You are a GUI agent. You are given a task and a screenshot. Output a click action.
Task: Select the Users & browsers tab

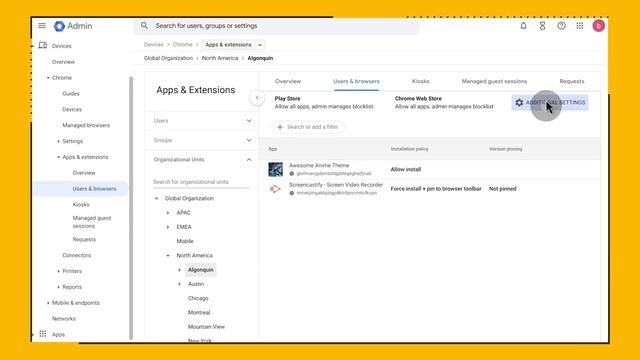click(x=356, y=81)
